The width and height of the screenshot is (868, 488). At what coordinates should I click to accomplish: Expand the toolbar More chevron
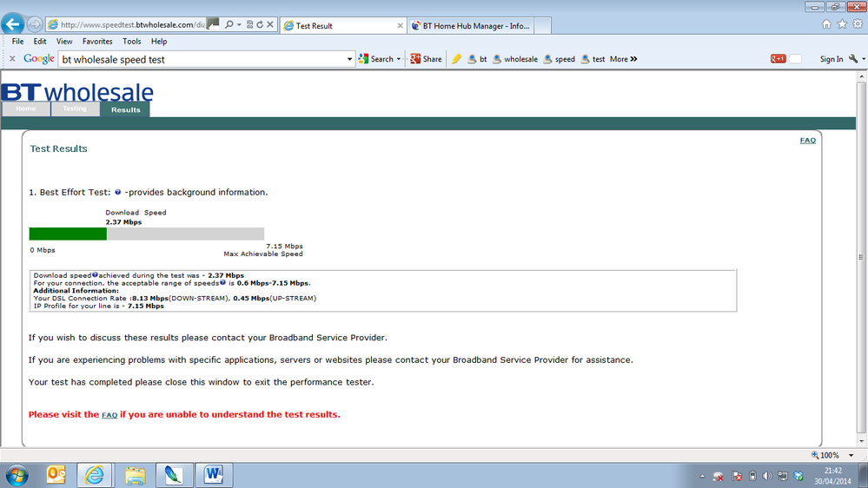point(623,59)
